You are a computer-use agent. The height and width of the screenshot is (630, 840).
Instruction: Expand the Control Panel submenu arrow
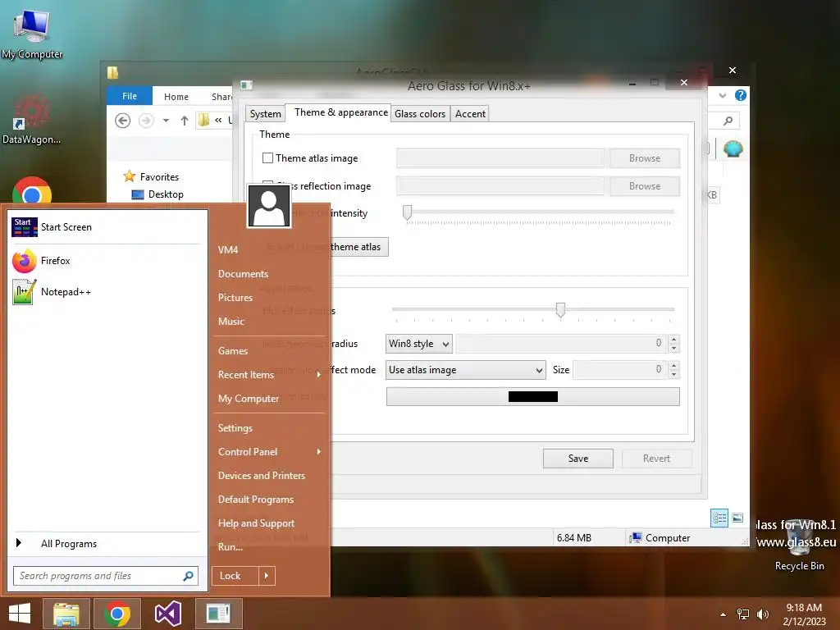point(319,452)
